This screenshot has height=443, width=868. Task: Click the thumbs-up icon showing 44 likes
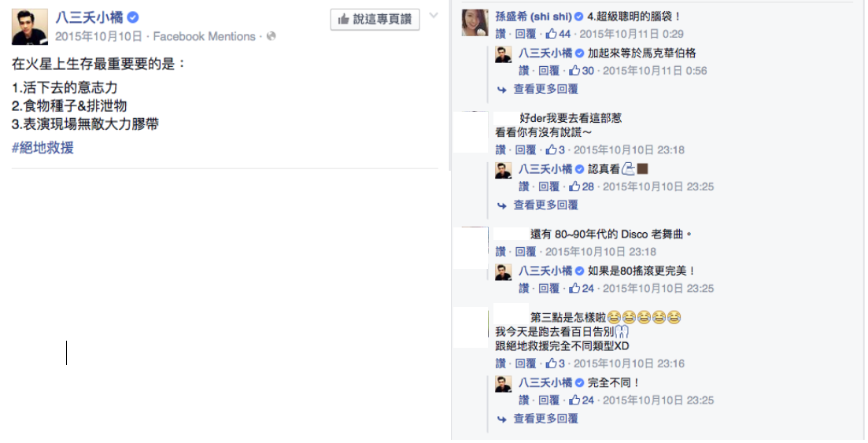coord(552,34)
